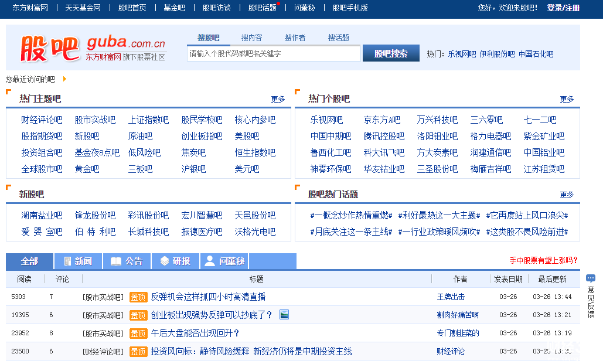Open the hot 伊利股份吧 link
The image size is (603, 364).
[498, 55]
